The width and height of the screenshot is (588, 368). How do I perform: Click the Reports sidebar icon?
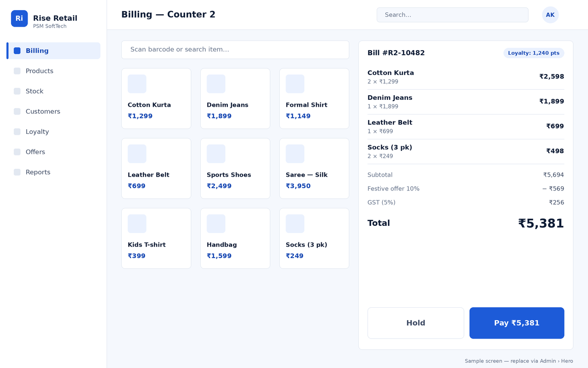[17, 172]
